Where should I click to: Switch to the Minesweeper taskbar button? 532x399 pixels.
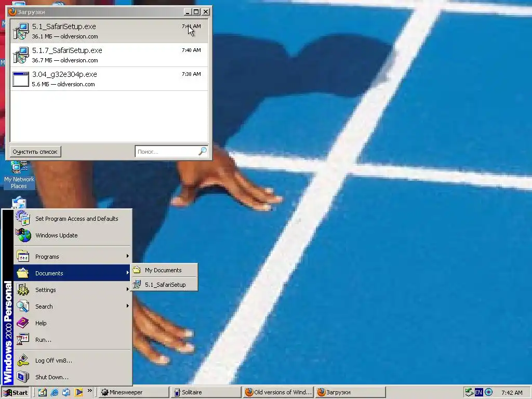tap(134, 393)
